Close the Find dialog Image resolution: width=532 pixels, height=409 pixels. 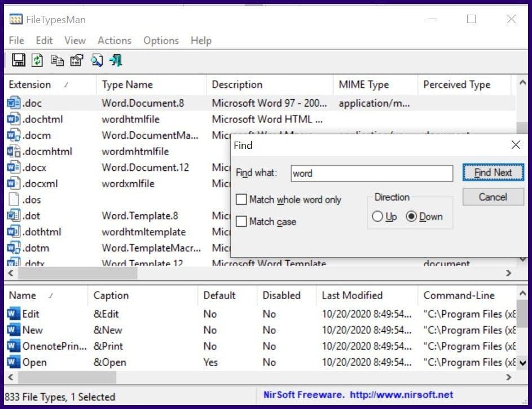click(516, 145)
